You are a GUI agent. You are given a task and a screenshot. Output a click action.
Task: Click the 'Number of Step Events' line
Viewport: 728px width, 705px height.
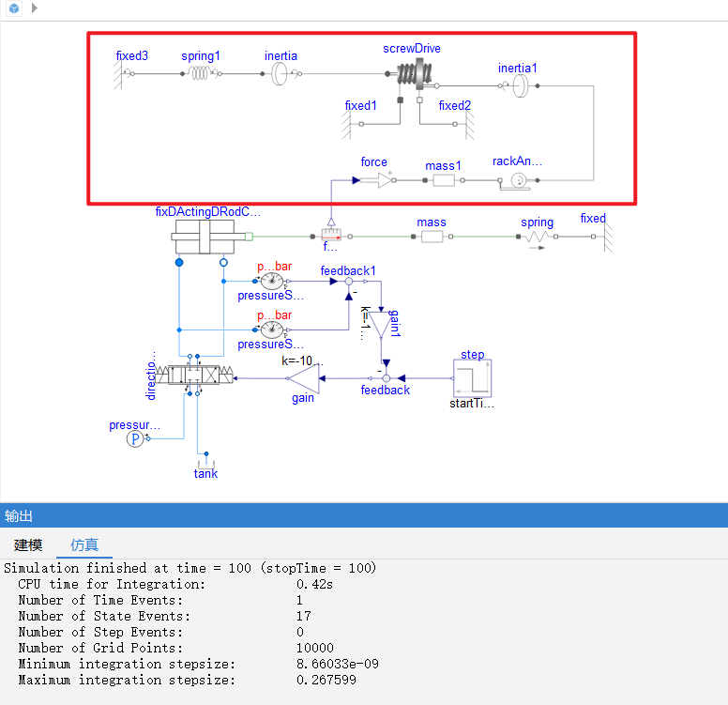(x=160, y=632)
